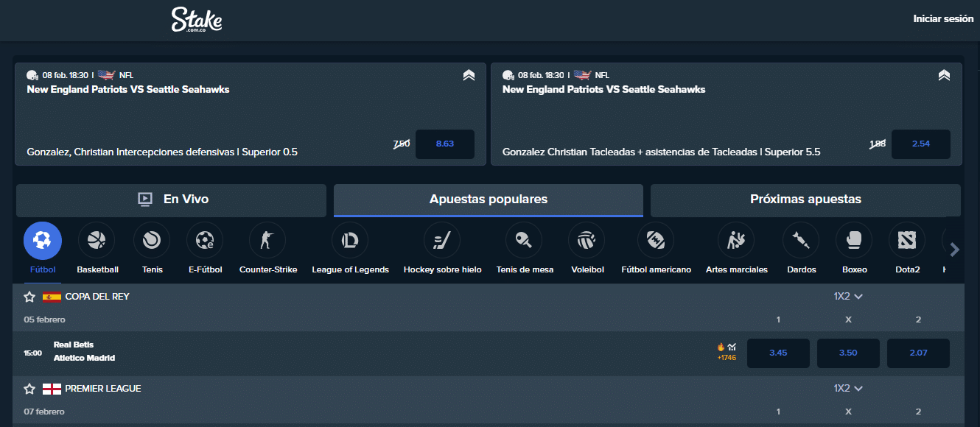
Task: Pin the Gonzalez Christian interceptions bet card
Action: click(469, 74)
